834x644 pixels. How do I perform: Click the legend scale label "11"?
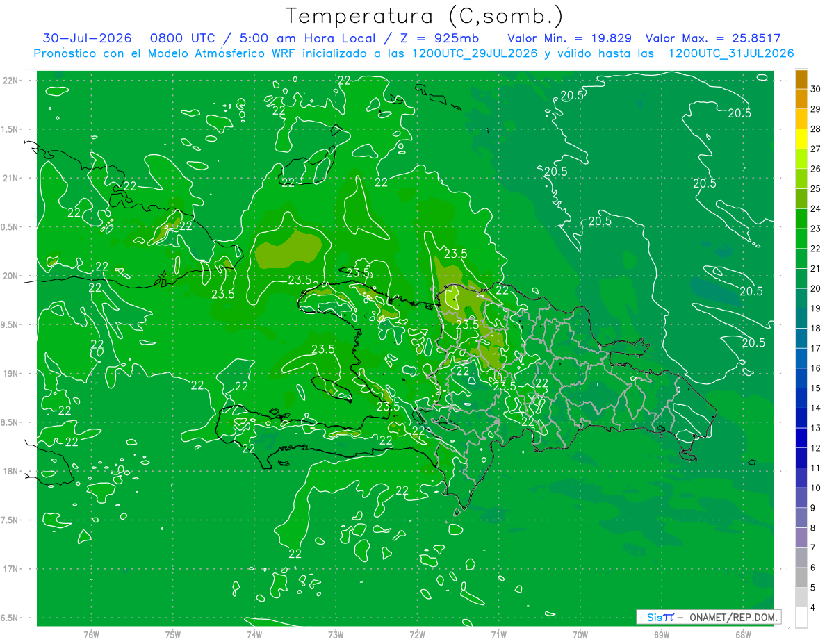click(x=816, y=468)
